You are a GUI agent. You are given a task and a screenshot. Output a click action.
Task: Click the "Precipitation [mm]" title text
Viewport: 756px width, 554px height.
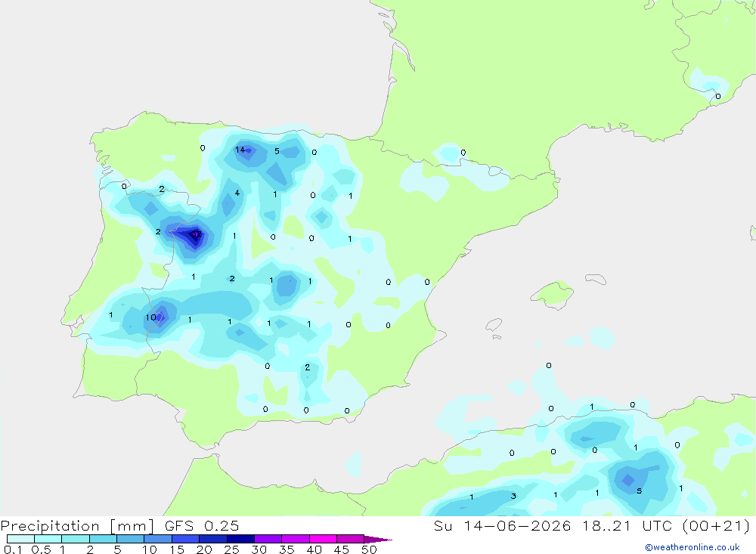[x=78, y=526]
